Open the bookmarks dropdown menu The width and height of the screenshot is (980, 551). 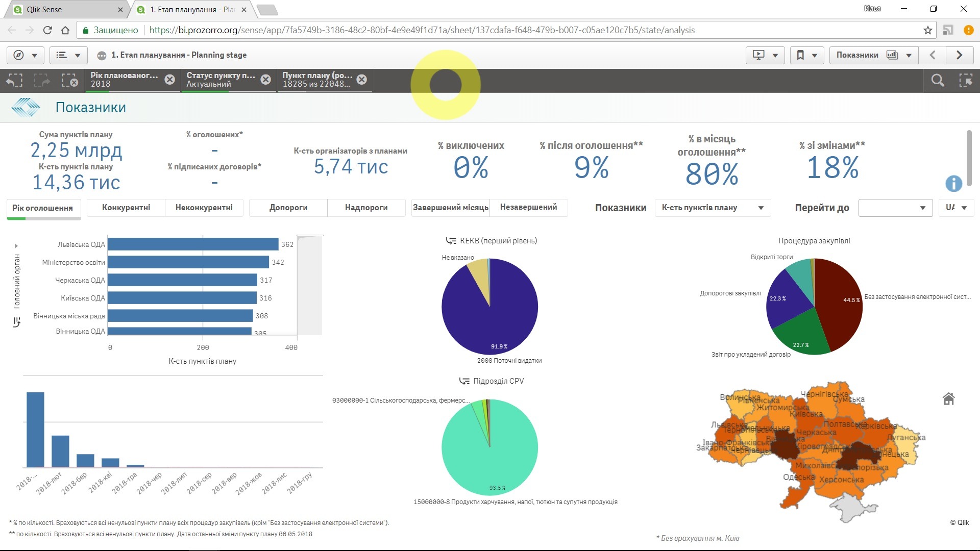tap(806, 55)
